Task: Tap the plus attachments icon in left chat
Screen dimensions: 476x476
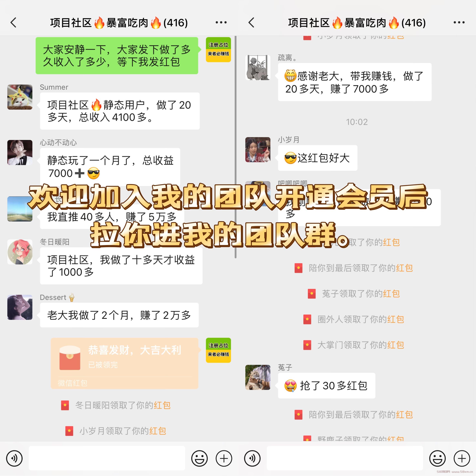Action: (x=224, y=458)
